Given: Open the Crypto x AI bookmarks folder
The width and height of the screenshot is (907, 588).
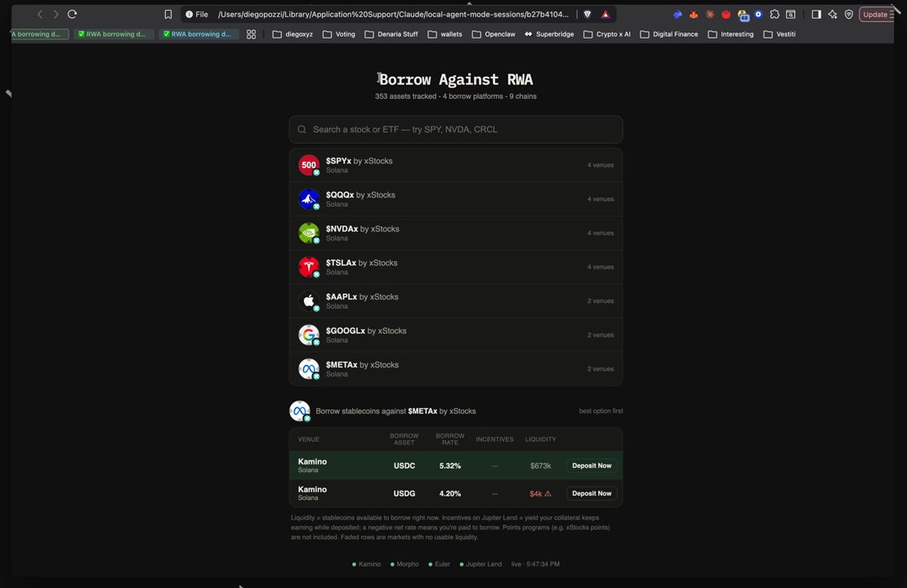Looking at the screenshot, I should click(607, 34).
